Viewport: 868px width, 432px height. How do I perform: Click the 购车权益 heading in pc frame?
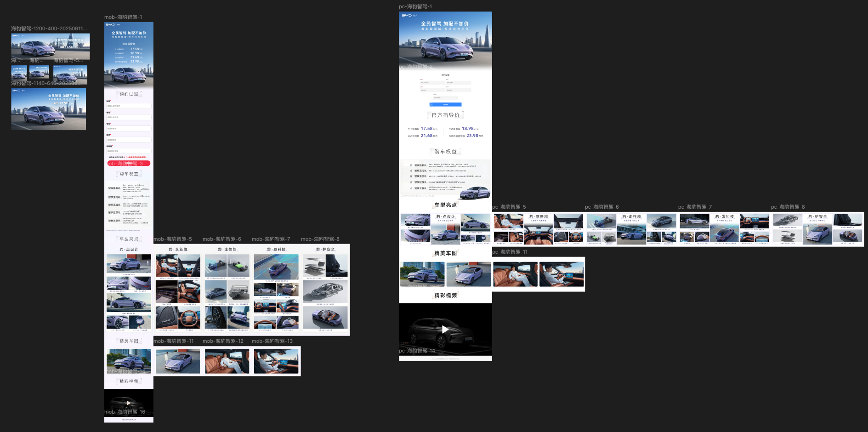point(445,152)
